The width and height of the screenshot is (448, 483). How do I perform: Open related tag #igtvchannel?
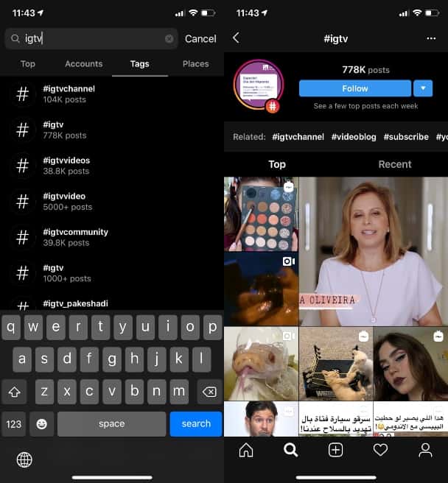coord(298,137)
